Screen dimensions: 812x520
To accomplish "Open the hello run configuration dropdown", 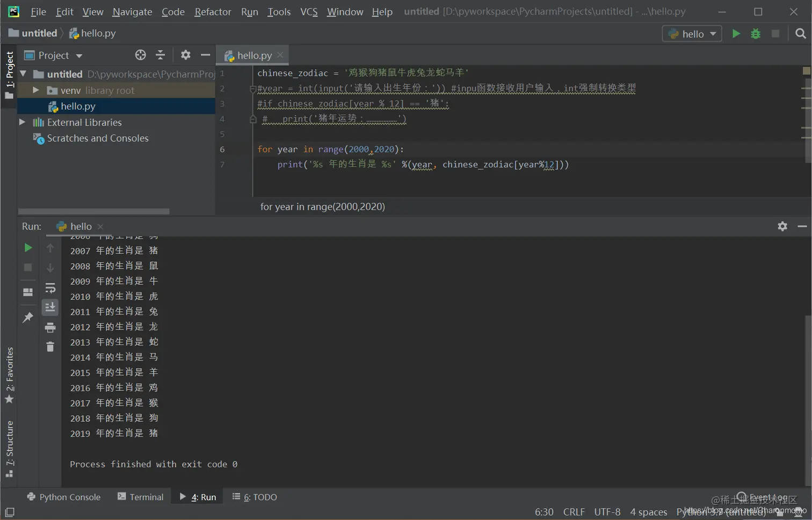I will pyautogui.click(x=692, y=34).
